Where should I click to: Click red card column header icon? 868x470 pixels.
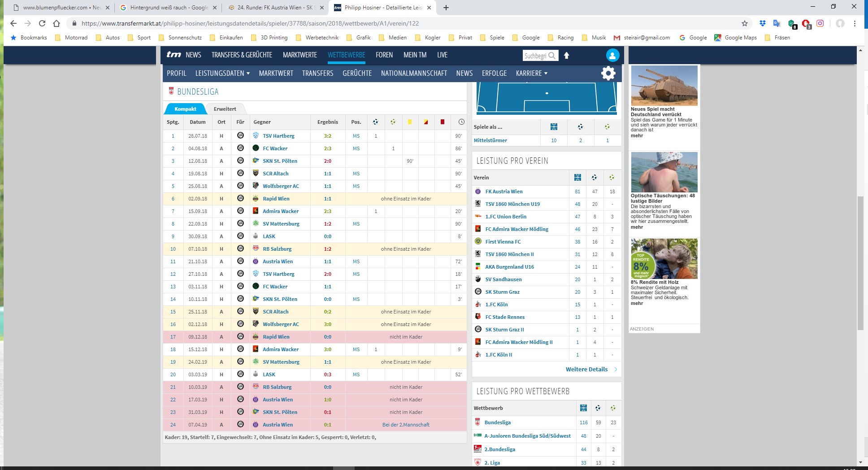[443, 122]
